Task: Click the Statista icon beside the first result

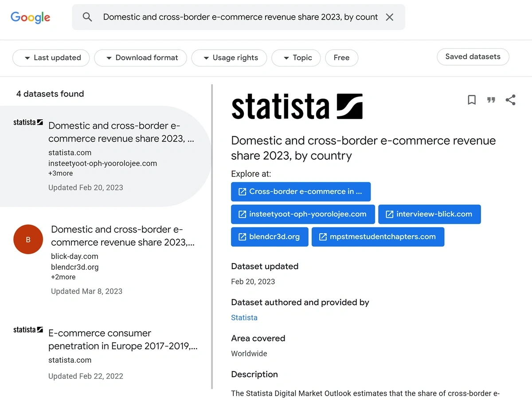Action: (x=28, y=122)
